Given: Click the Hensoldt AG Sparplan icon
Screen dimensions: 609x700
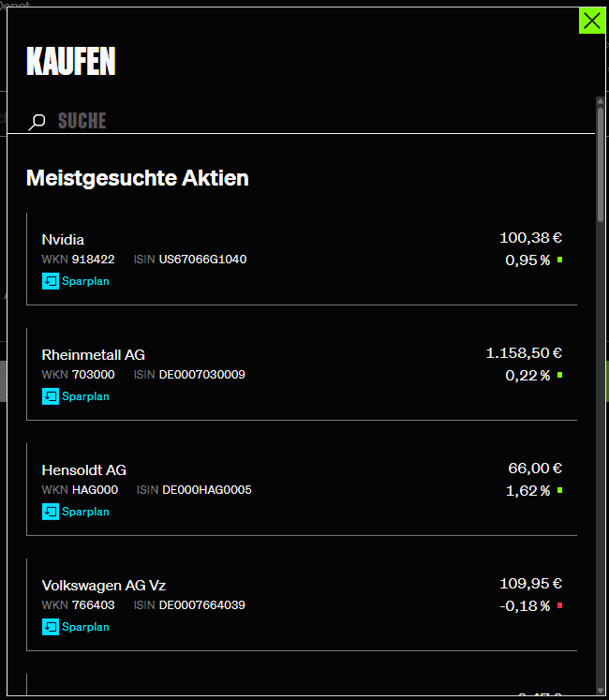Looking at the screenshot, I should pyautogui.click(x=51, y=511).
